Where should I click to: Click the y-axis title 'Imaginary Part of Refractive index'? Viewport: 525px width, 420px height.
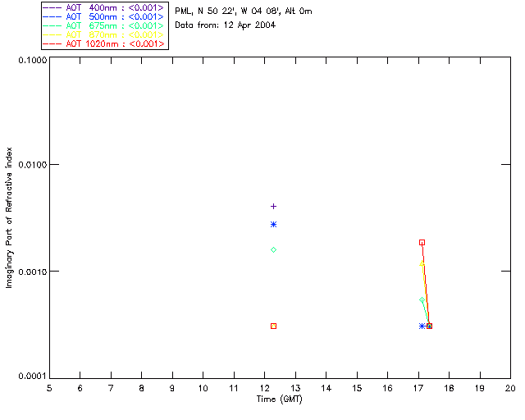[x=9, y=217]
